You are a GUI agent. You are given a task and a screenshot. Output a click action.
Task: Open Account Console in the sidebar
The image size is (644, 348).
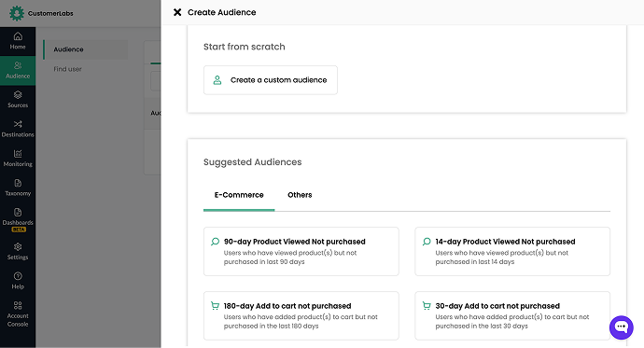coord(18,313)
